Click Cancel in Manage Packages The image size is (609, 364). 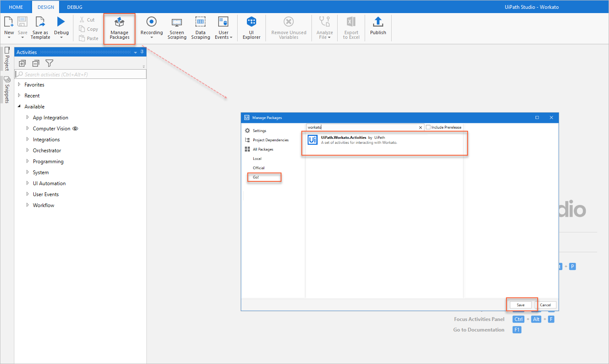[545, 305]
